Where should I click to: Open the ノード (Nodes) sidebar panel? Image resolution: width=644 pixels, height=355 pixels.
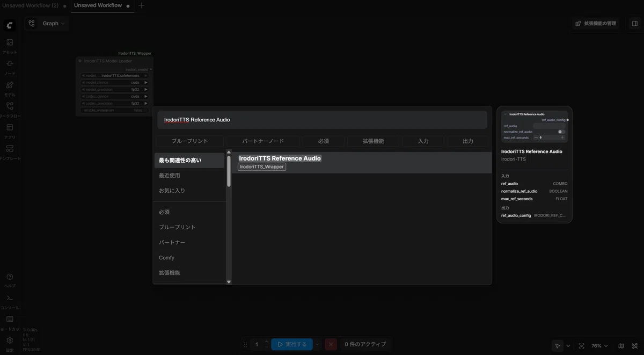click(x=10, y=67)
